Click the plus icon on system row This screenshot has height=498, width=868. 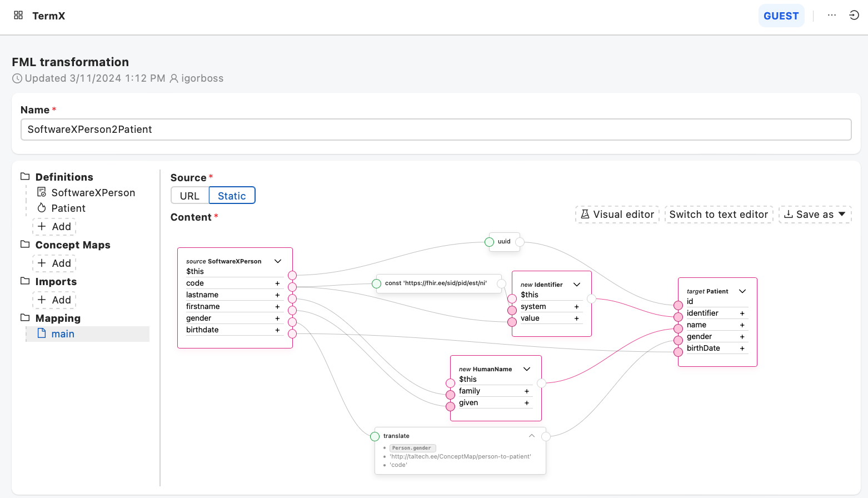576,307
